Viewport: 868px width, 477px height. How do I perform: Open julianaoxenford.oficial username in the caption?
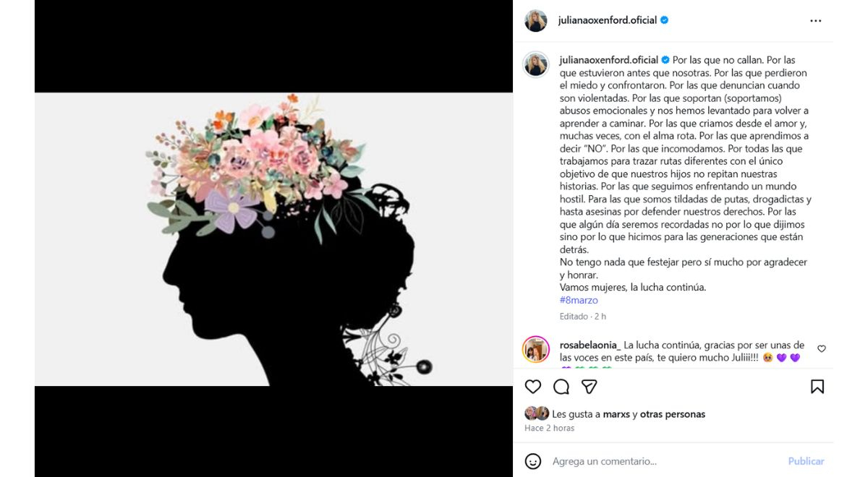pos(609,60)
